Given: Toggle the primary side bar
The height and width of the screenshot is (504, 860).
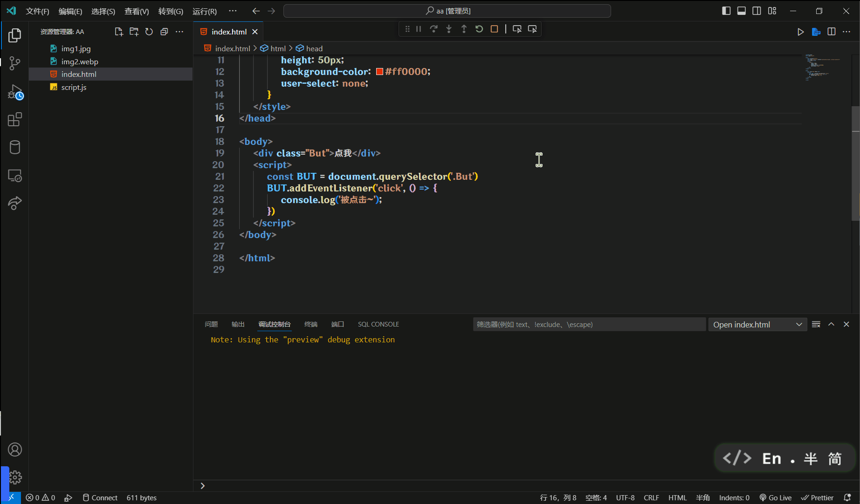Looking at the screenshot, I should [x=726, y=11].
